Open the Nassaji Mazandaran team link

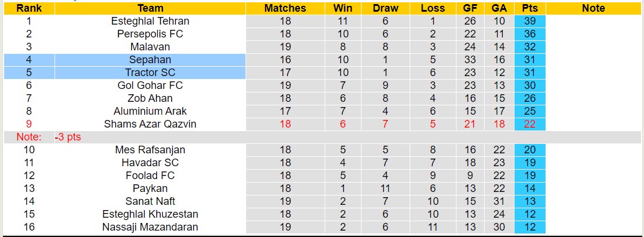click(150, 227)
